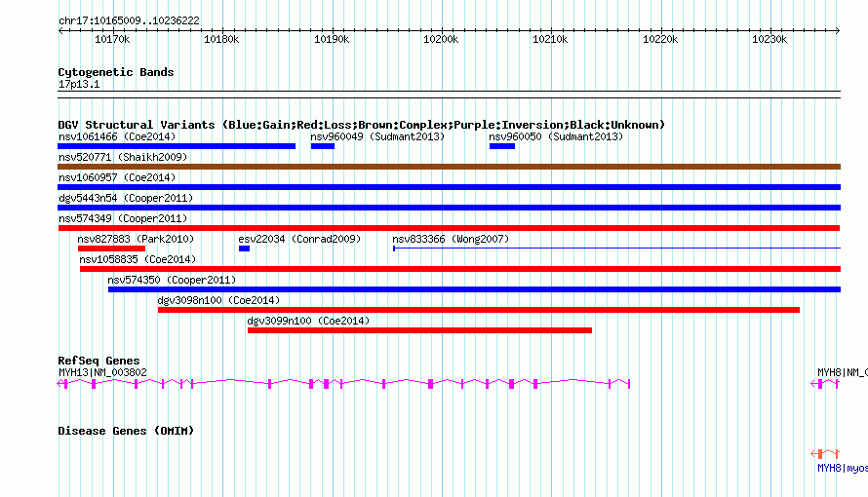Open the dgv5443n54 (Cooper2011) label
868x497 pixels.
point(126,198)
